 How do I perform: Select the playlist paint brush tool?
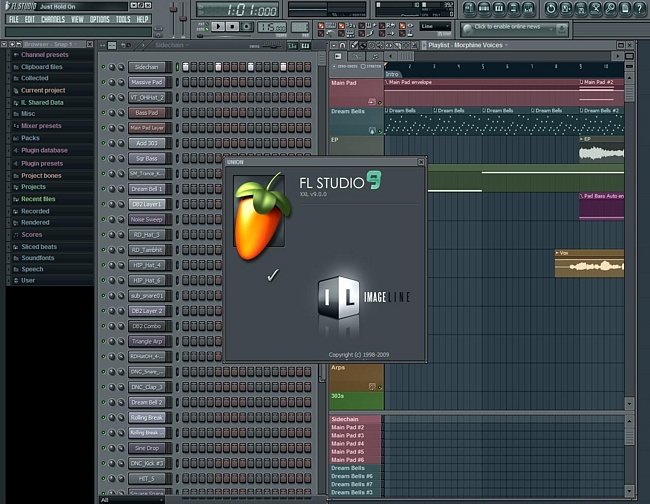point(363,45)
